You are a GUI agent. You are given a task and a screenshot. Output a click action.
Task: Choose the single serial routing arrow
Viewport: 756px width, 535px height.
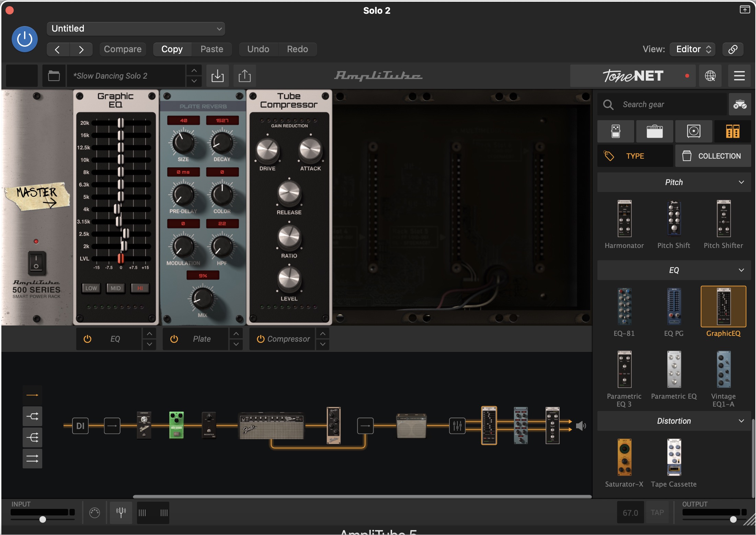point(32,395)
